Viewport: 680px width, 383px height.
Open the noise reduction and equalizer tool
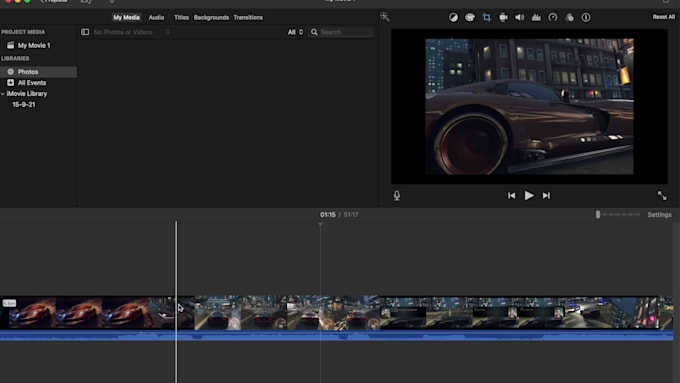(x=536, y=17)
